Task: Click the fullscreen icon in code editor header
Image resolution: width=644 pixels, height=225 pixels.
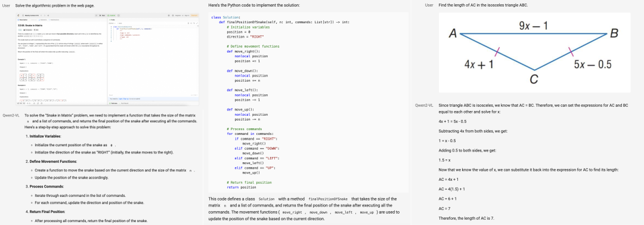Action: tap(197, 23)
